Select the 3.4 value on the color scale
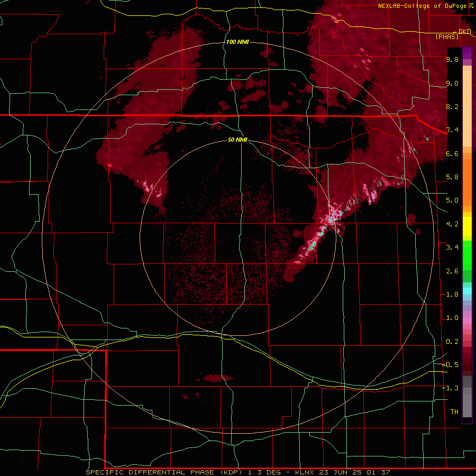Screen dimensions: 476x476 pyautogui.click(x=452, y=248)
